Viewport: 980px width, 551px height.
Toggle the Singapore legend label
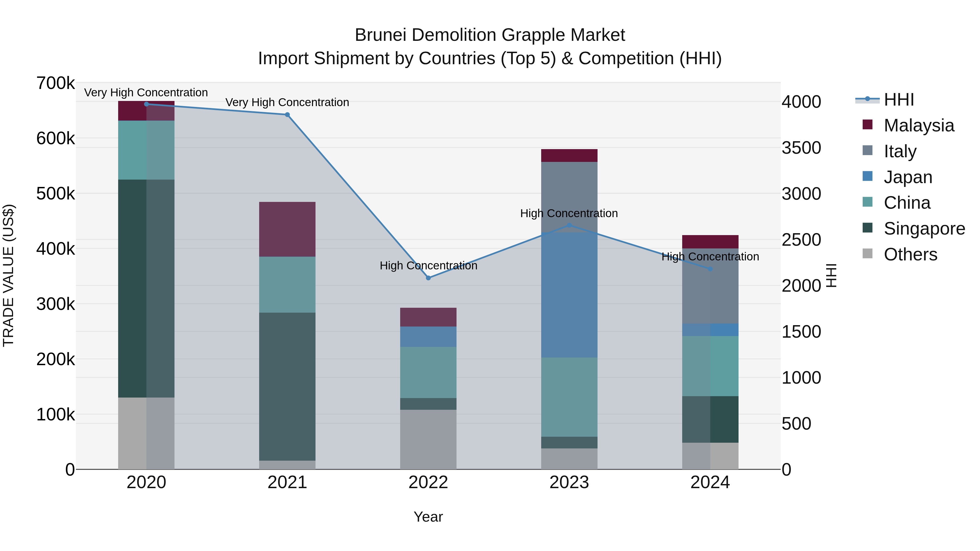[x=924, y=229]
